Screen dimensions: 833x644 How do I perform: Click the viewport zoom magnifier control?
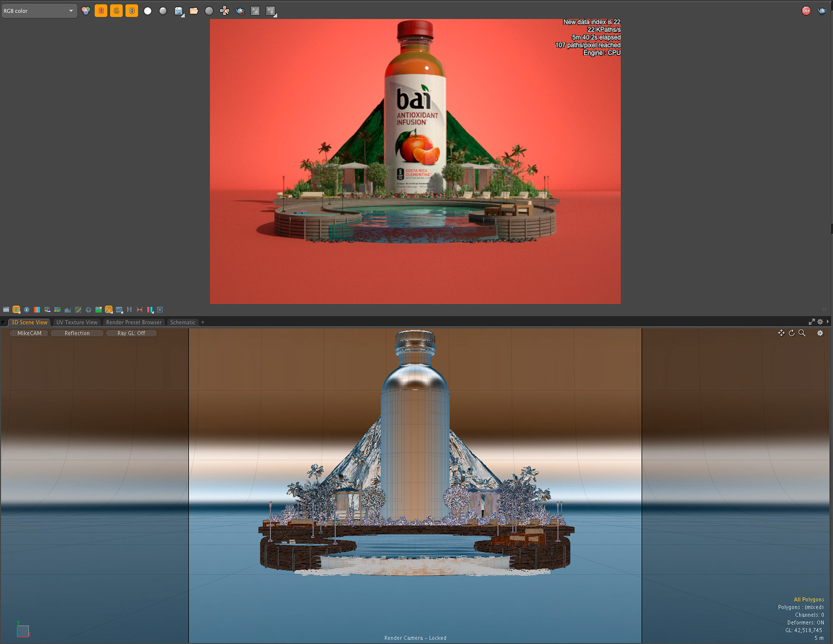point(802,333)
